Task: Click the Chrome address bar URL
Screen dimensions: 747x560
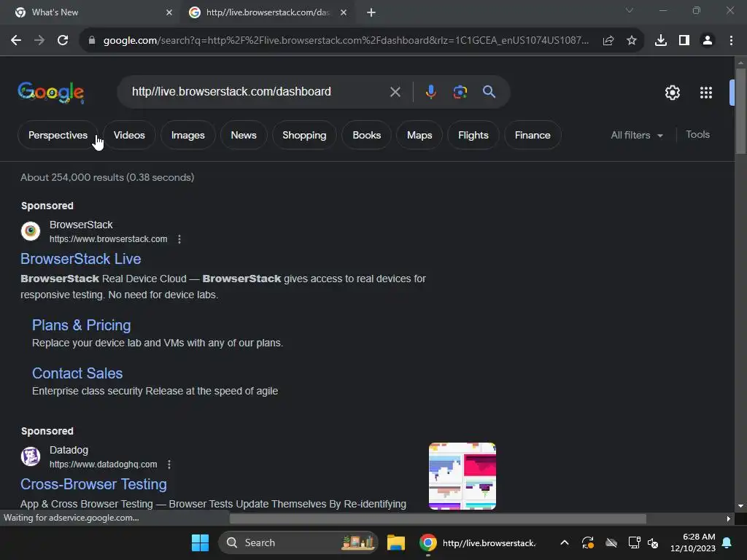Action: point(345,41)
